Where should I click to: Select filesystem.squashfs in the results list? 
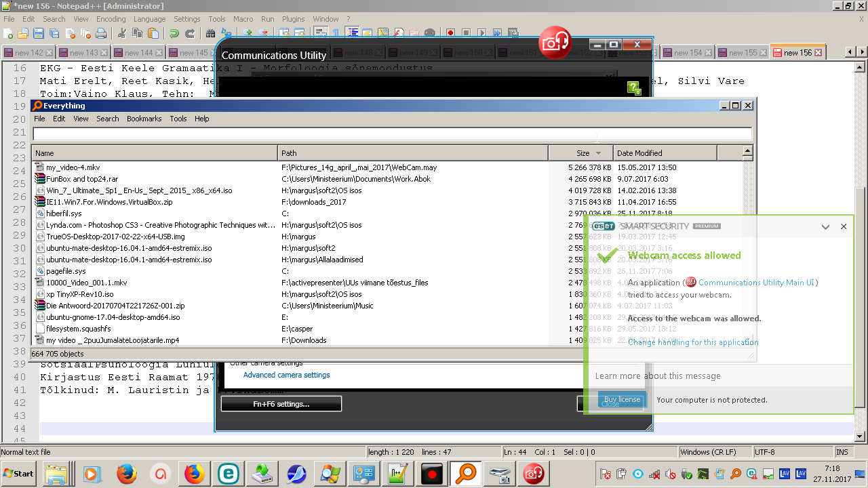[78, 329]
